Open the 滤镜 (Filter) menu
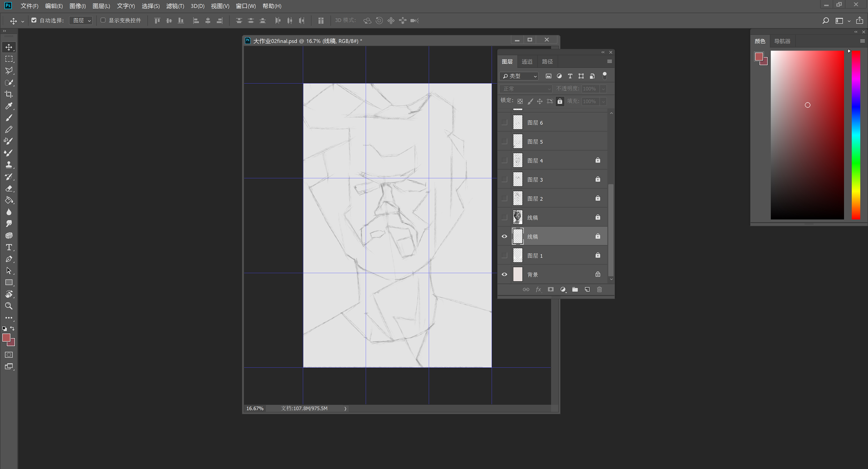This screenshot has width=868, height=469. (175, 6)
